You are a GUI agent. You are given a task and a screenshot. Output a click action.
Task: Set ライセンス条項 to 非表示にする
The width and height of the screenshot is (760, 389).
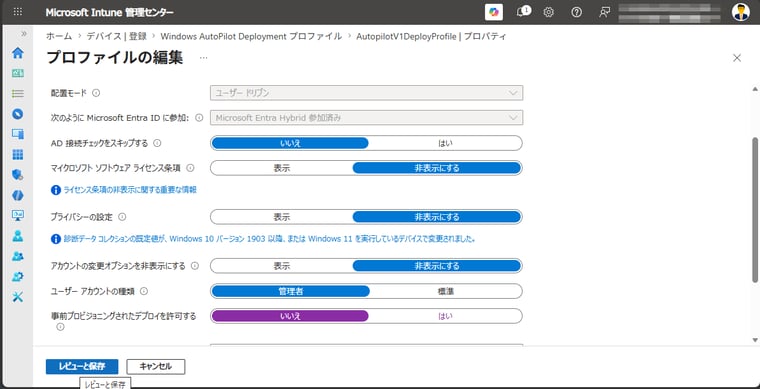(x=437, y=168)
